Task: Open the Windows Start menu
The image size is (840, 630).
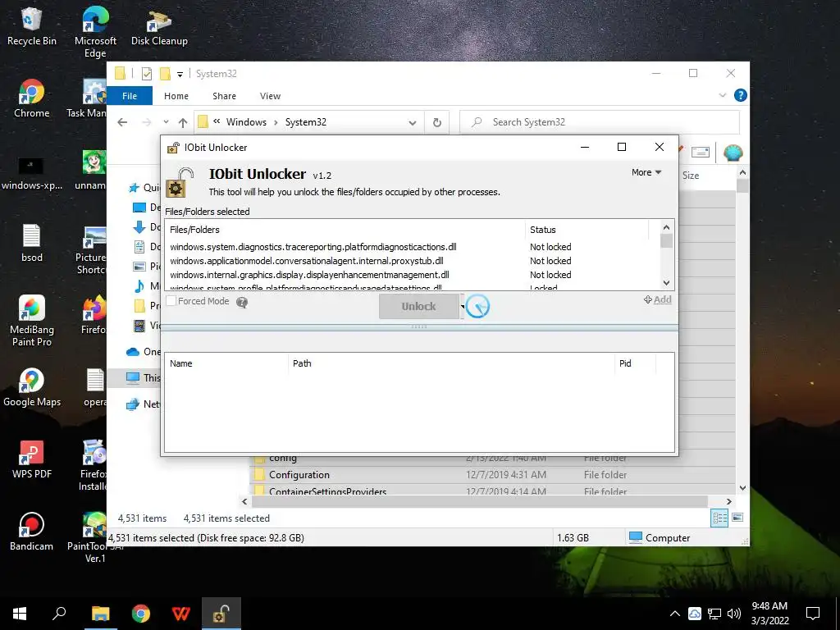Action: (x=20, y=614)
